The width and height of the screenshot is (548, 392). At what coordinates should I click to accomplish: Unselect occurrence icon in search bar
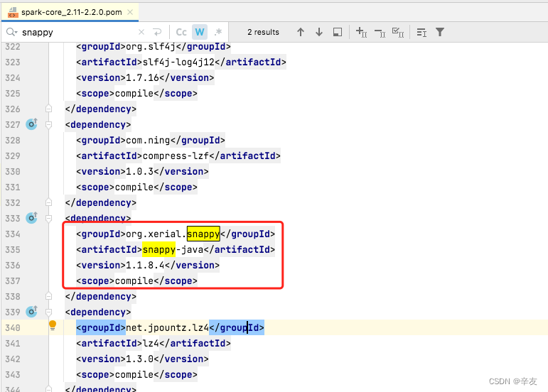click(380, 33)
